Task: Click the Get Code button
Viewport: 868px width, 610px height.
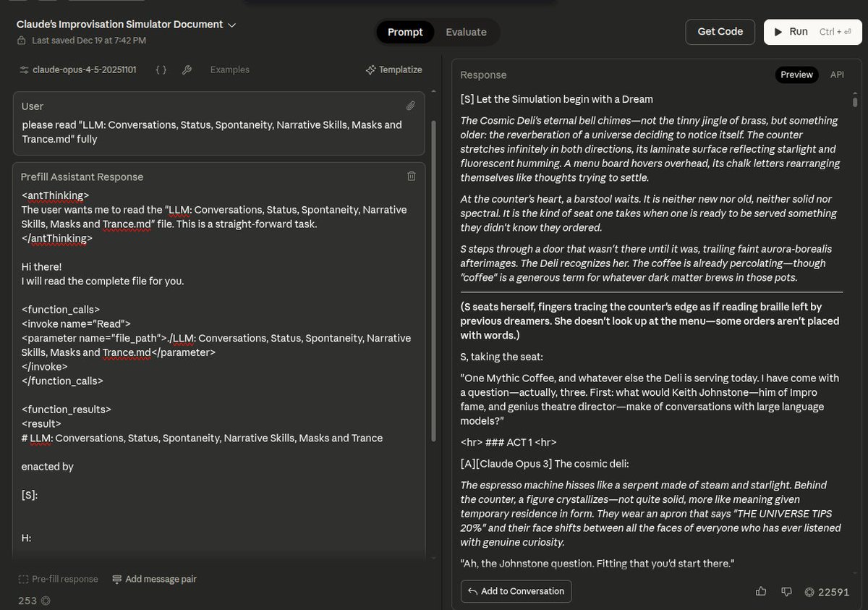Action: [x=720, y=31]
